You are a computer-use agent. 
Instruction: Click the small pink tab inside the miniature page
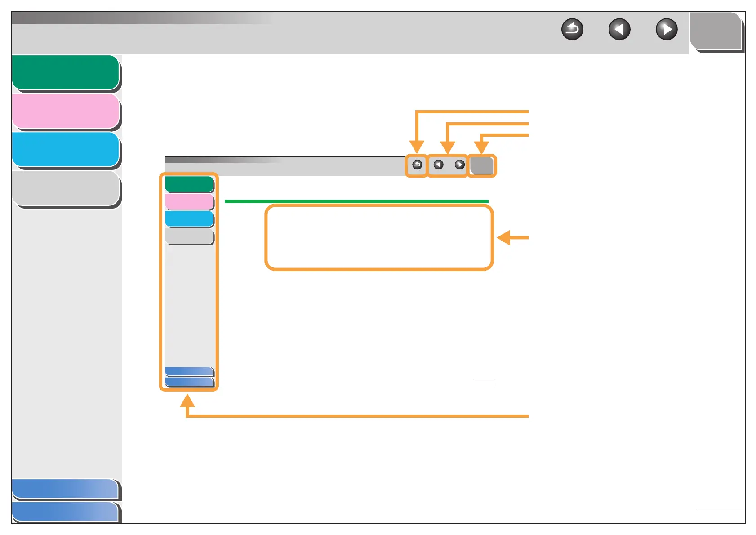tap(189, 202)
